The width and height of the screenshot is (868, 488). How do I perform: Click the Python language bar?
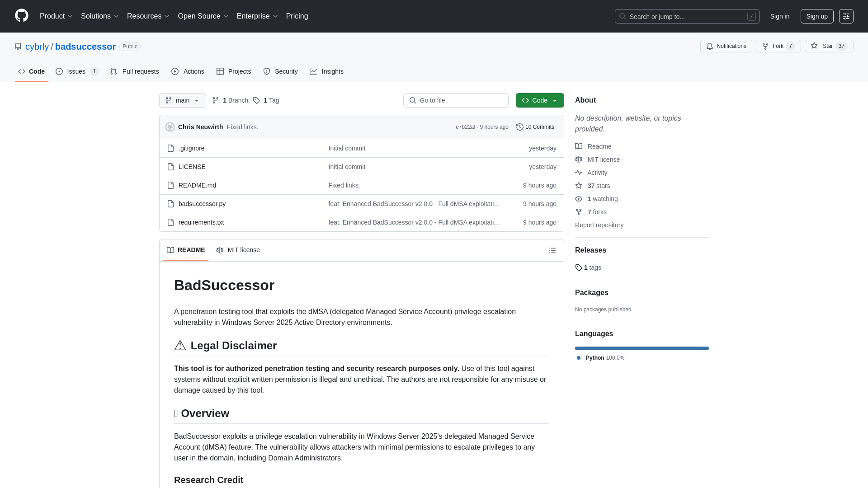[642, 348]
